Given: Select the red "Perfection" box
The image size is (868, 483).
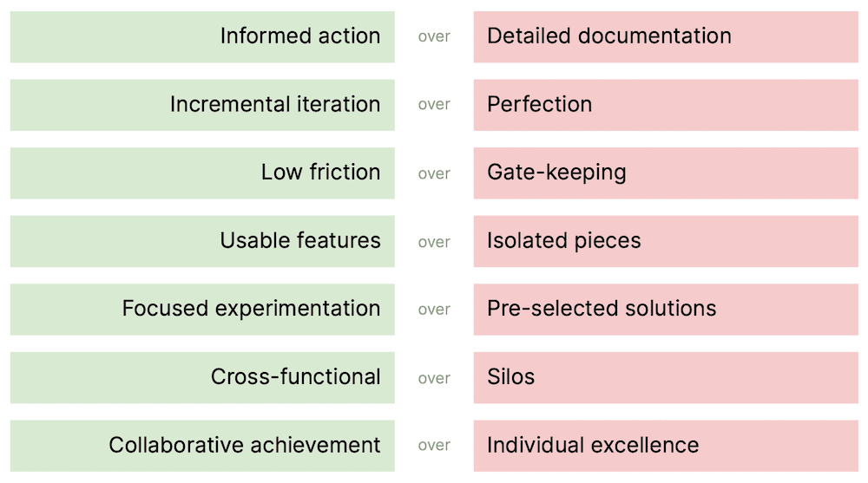Looking at the screenshot, I should coord(665,105).
